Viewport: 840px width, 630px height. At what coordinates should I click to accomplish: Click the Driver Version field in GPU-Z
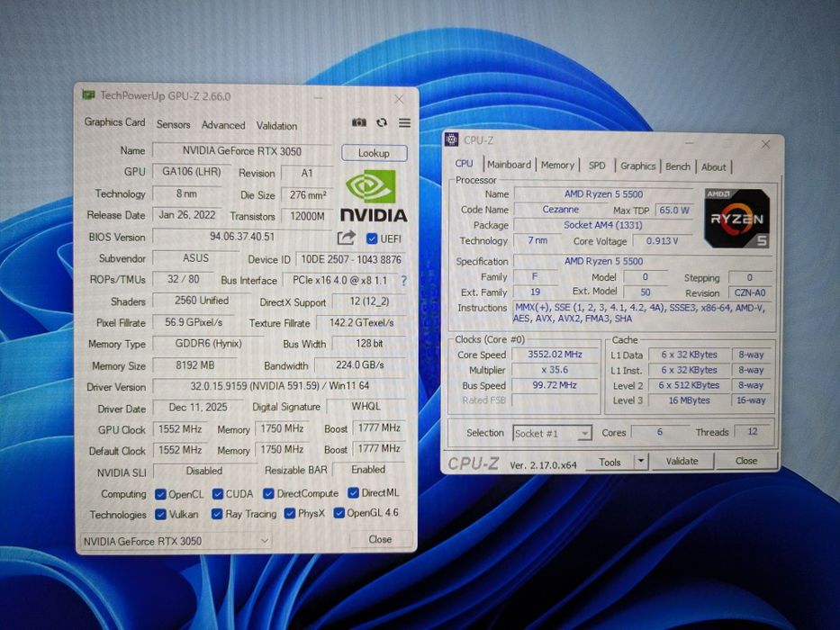point(279,386)
